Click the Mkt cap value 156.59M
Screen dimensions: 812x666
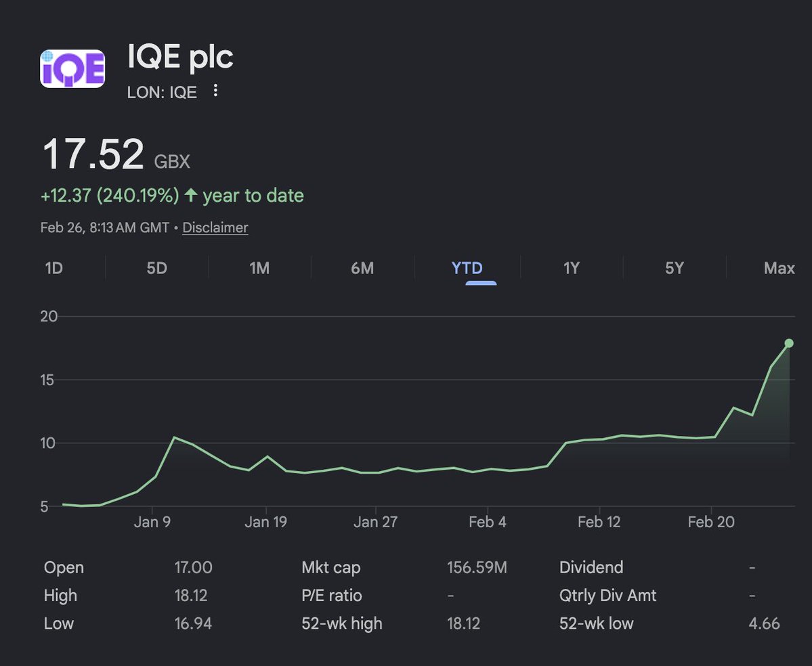477,567
